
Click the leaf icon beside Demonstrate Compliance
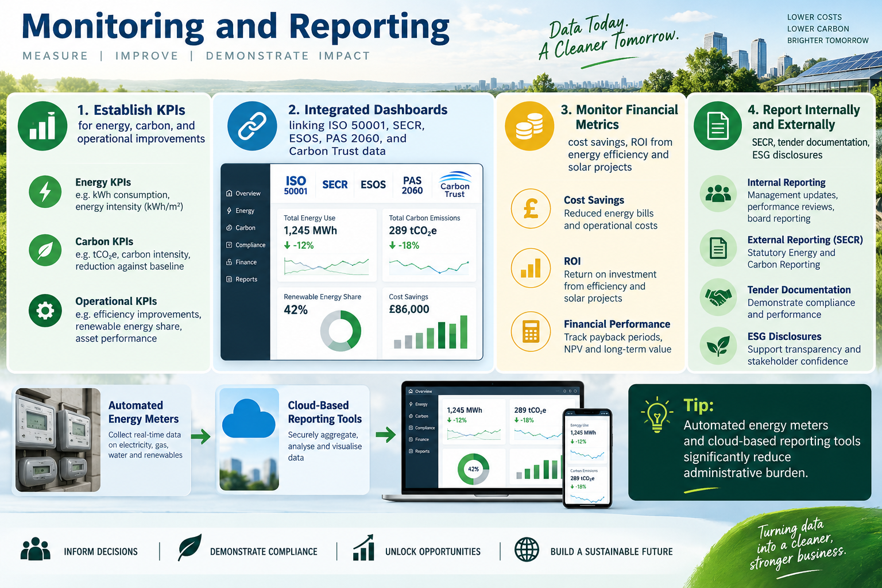point(189,548)
